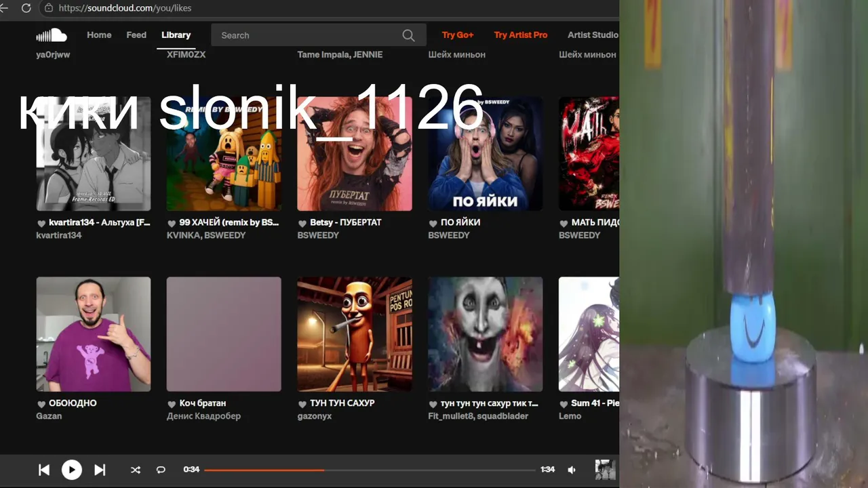Mute audio with the speaker icon

tap(572, 470)
